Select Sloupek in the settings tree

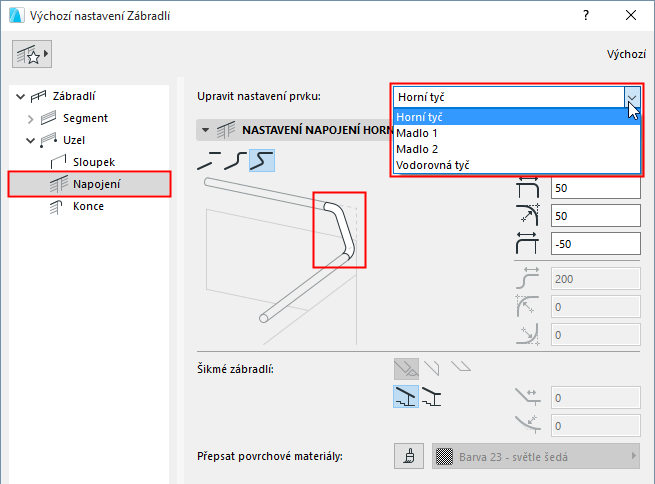94,161
